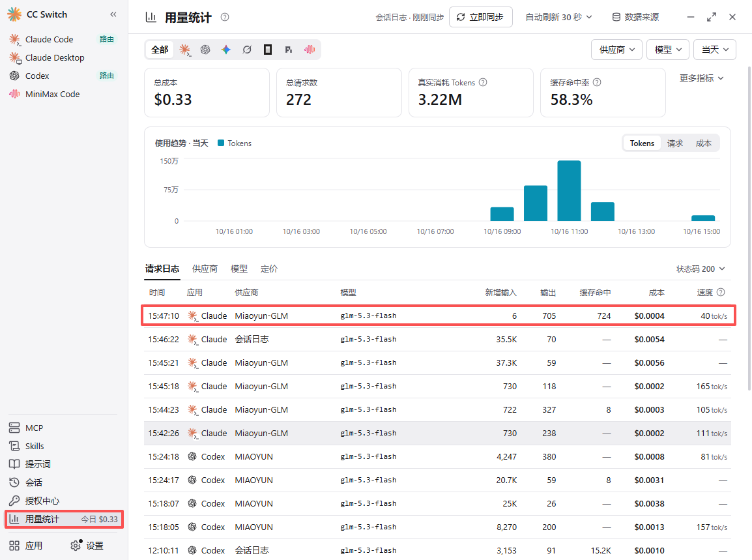
Task: Filter usage by the Pi app icon
Action: tap(288, 50)
